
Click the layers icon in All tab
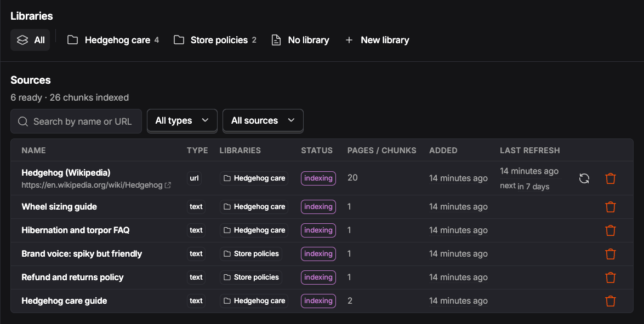pyautogui.click(x=22, y=40)
